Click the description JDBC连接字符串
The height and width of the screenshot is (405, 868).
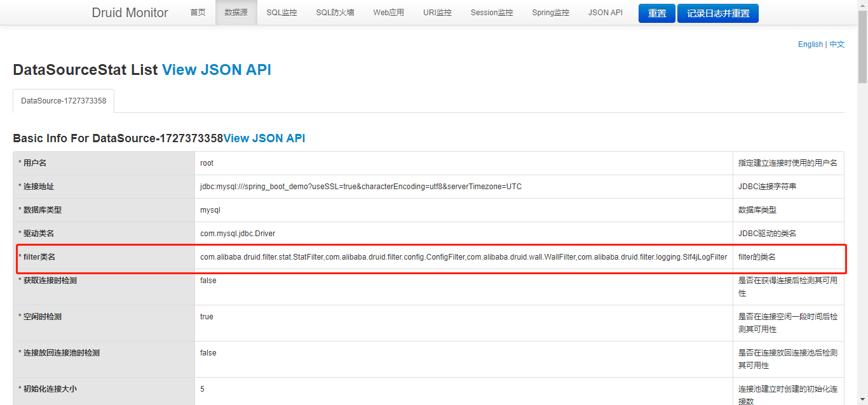click(x=767, y=187)
